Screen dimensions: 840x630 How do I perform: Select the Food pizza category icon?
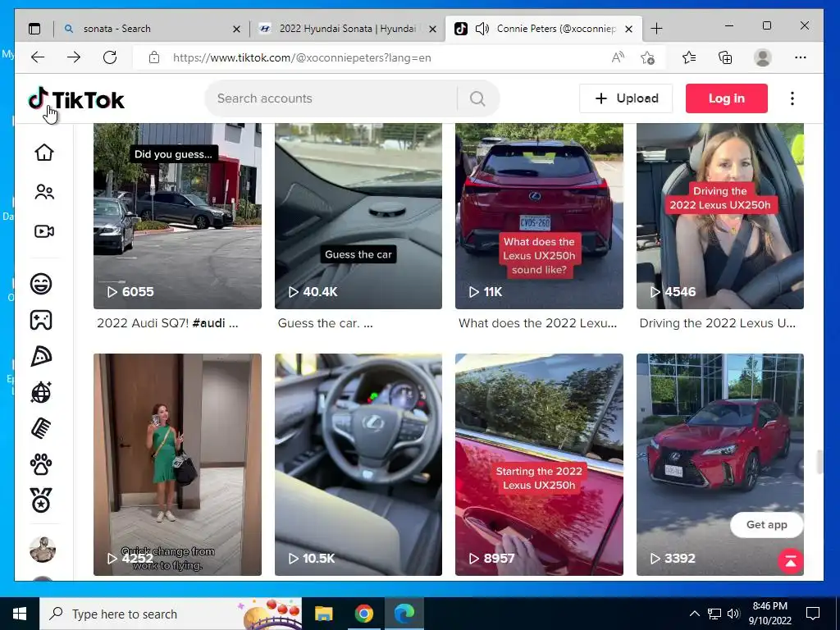[41, 356]
